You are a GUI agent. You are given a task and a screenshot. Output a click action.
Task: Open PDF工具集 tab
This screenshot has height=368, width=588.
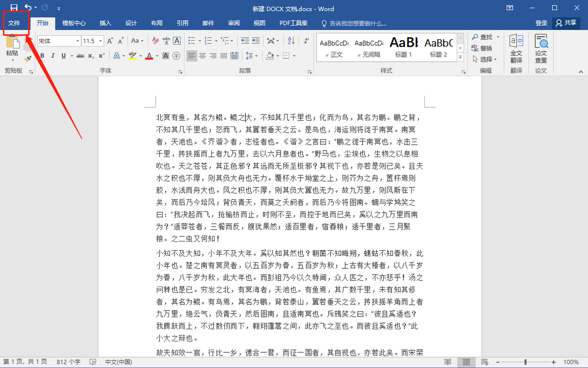[294, 23]
